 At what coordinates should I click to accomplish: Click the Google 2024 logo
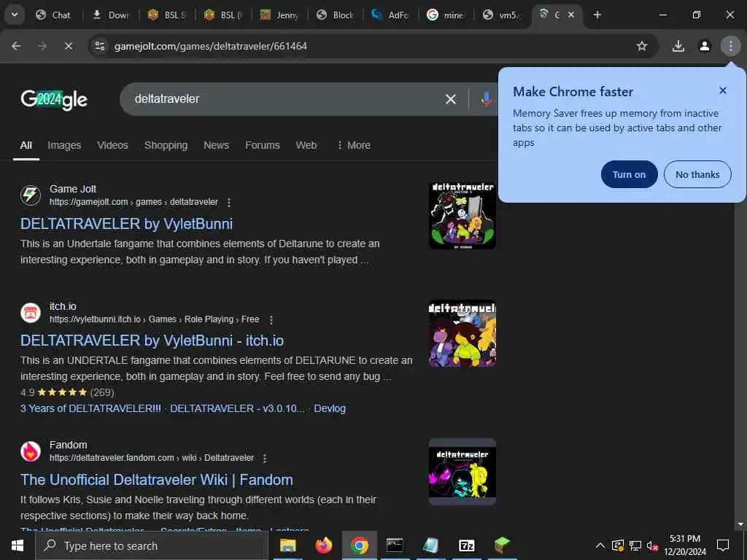(54, 99)
